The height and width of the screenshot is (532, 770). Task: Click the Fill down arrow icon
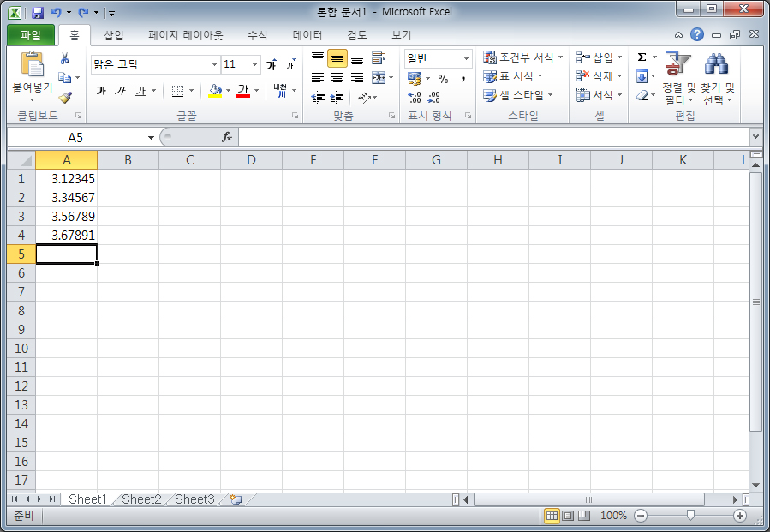642,76
